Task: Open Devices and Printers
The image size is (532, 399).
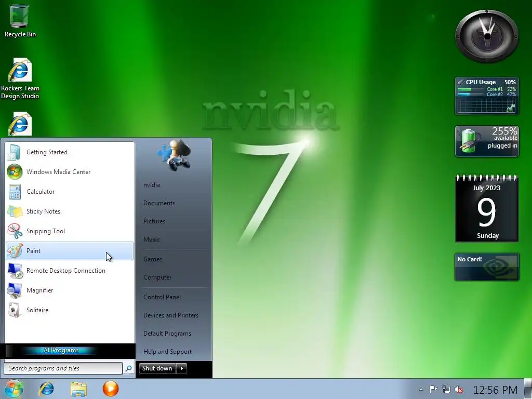Action: point(170,315)
